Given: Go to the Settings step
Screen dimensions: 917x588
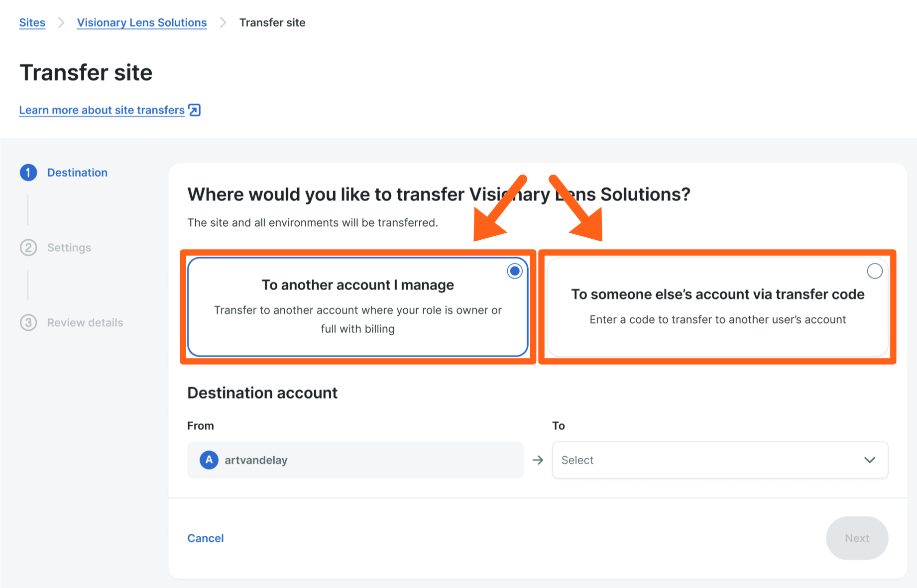Looking at the screenshot, I should (69, 248).
